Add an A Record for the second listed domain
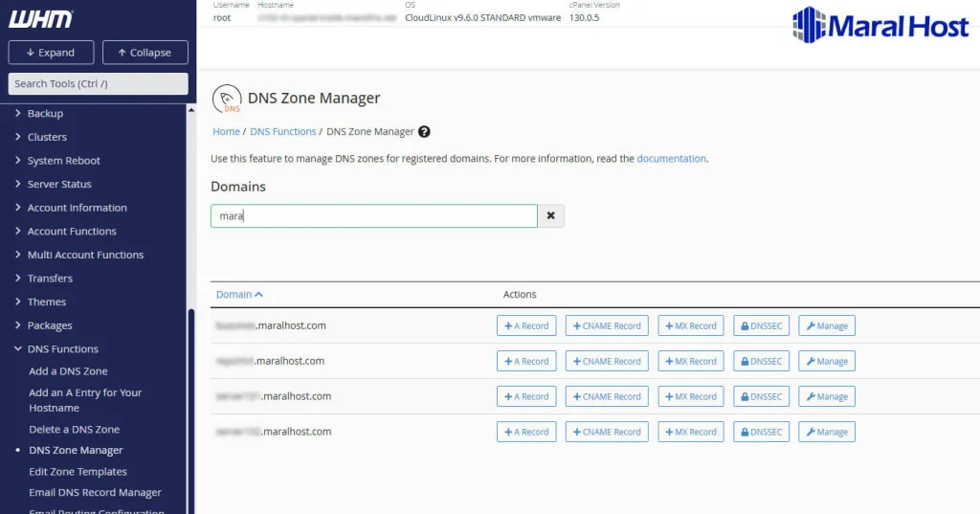The image size is (980, 514). [x=526, y=362]
